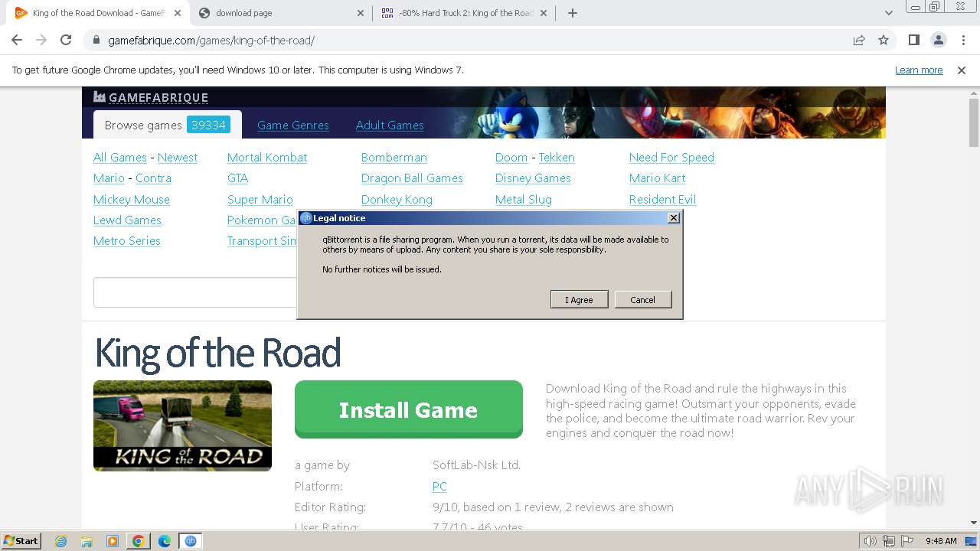Click the green Install Game button

click(409, 409)
